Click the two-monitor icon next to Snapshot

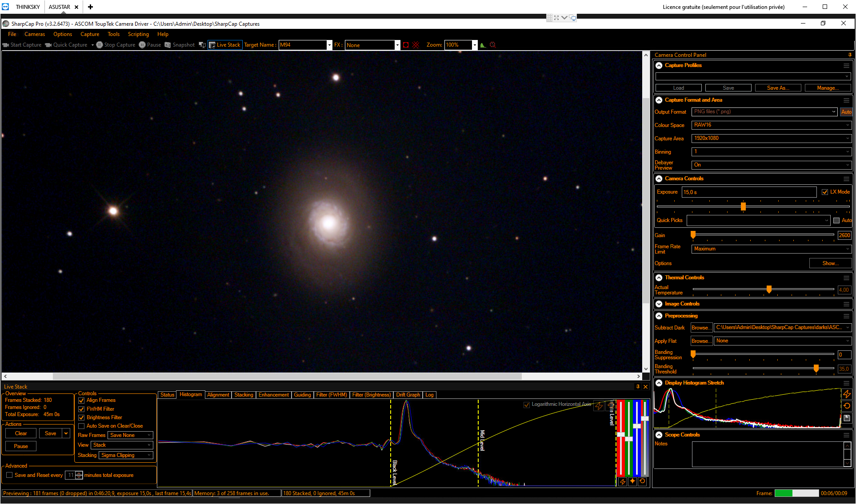[202, 45]
